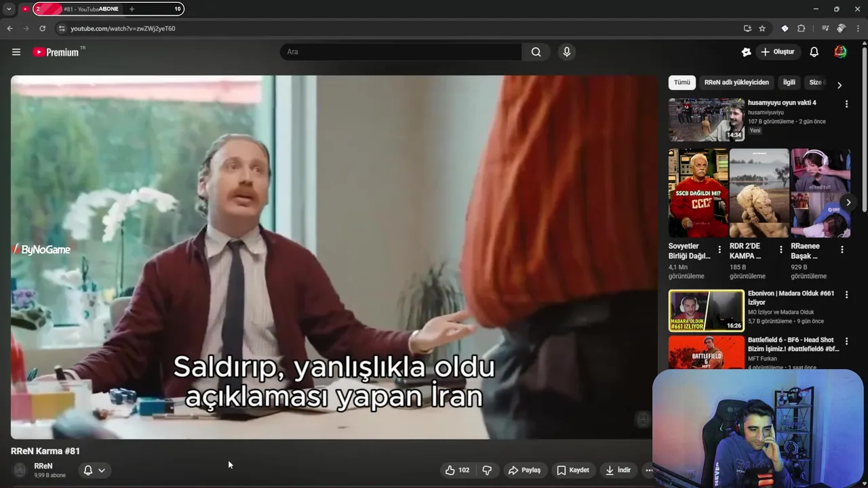Advance Shorts shelf with next arrow
Screen dimensions: 868x488
point(848,203)
